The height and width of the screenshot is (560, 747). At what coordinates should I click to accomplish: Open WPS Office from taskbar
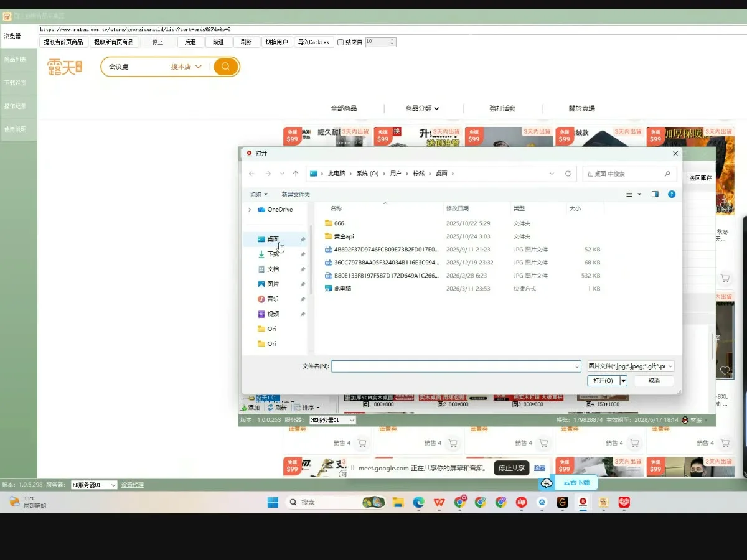[x=439, y=502]
